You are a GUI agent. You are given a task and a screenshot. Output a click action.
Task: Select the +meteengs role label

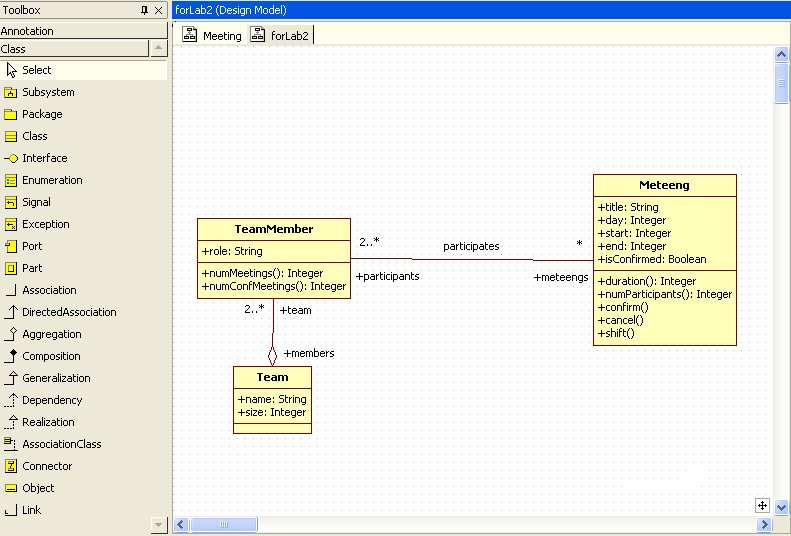(561, 277)
